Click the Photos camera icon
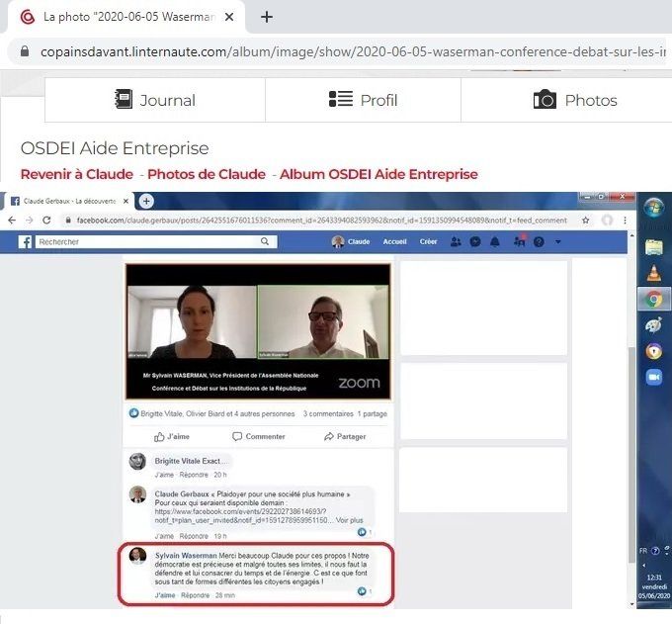 tap(545, 99)
